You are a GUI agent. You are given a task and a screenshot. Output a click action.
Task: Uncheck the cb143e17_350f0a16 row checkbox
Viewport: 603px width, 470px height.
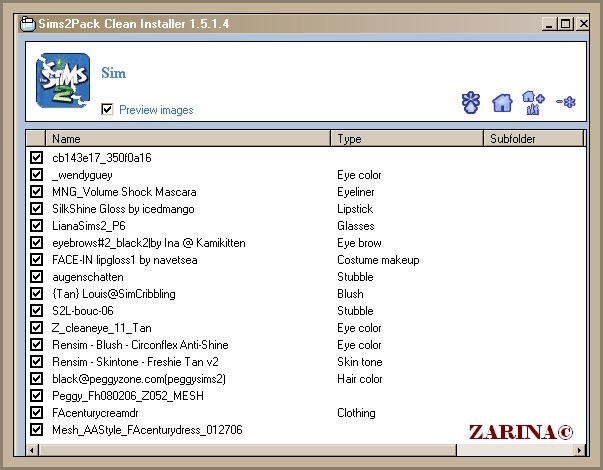tap(37, 157)
